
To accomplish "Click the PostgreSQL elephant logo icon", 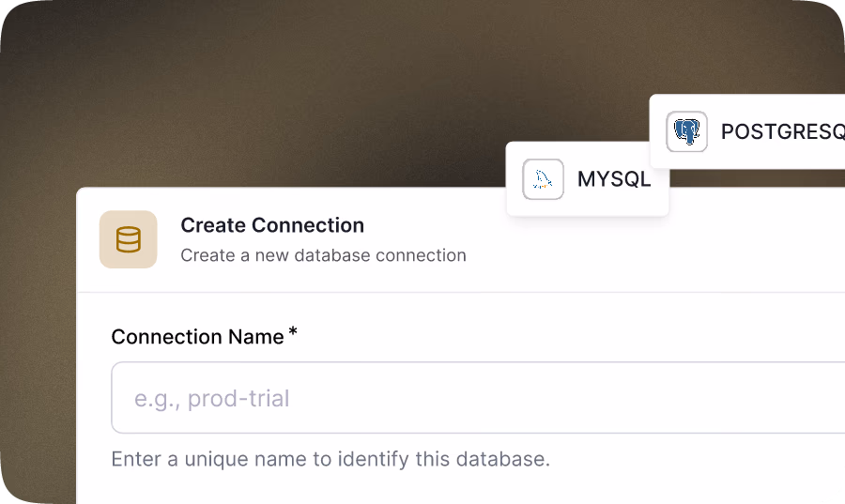I will tap(686, 132).
